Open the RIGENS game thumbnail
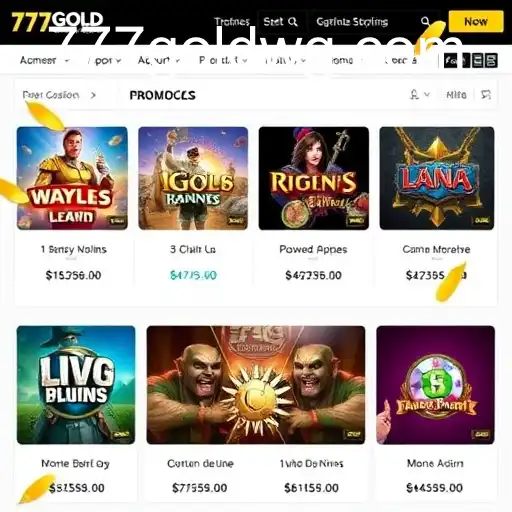The height and width of the screenshot is (512, 512). 314,178
